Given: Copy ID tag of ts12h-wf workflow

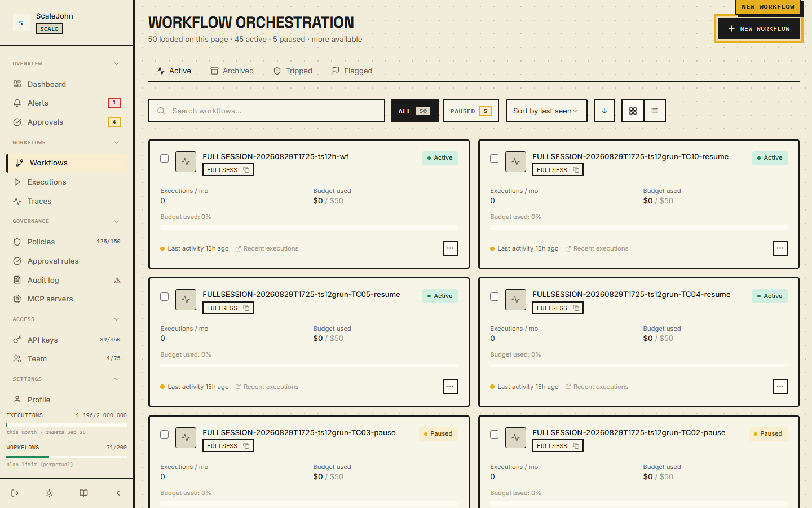Looking at the screenshot, I should pos(228,170).
